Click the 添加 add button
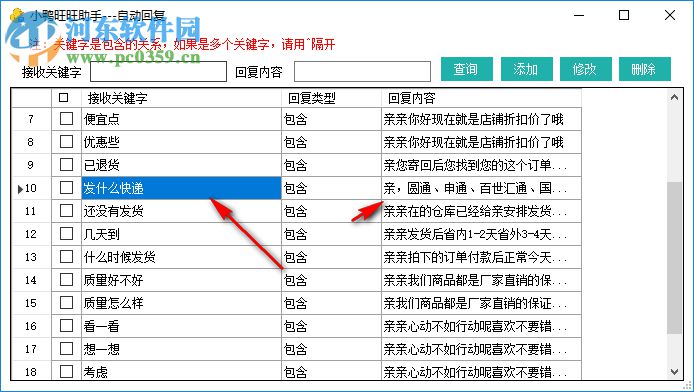This screenshot has height=392, width=694. [526, 69]
